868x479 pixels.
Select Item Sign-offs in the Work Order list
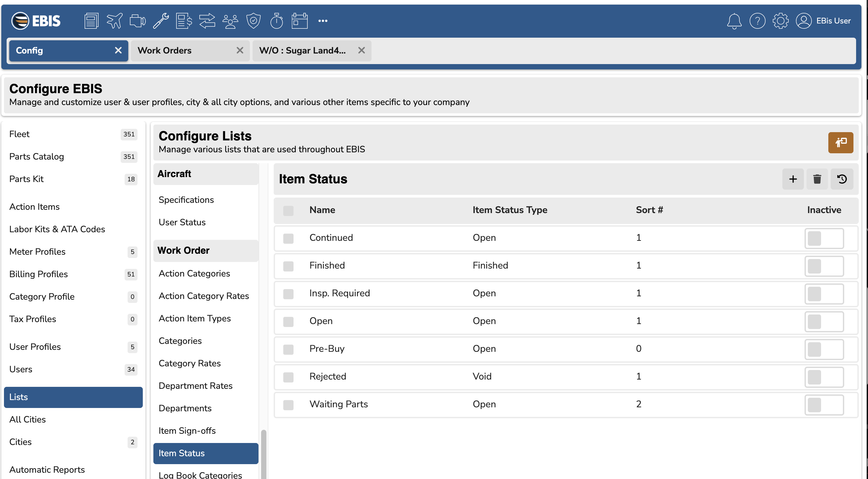tap(187, 430)
